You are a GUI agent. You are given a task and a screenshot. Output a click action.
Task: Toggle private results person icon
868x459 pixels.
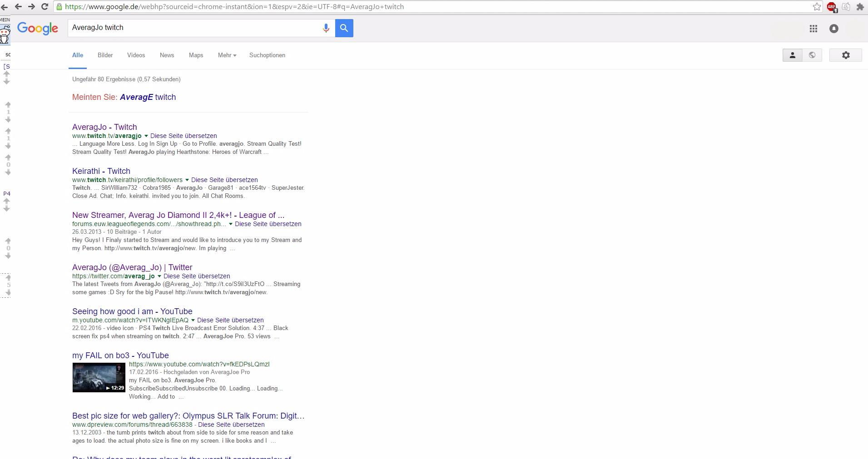(x=793, y=55)
